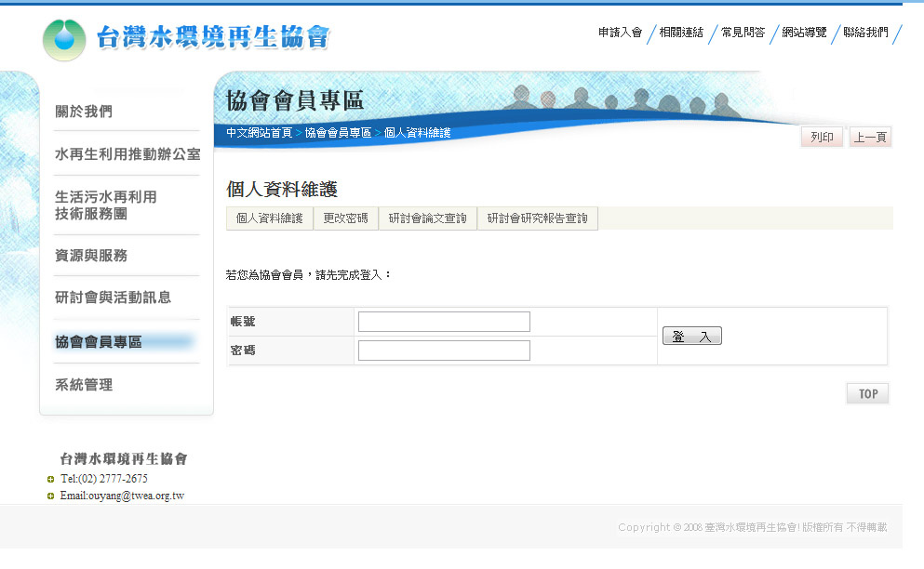Click the green bullet icon beside Email

click(50, 496)
